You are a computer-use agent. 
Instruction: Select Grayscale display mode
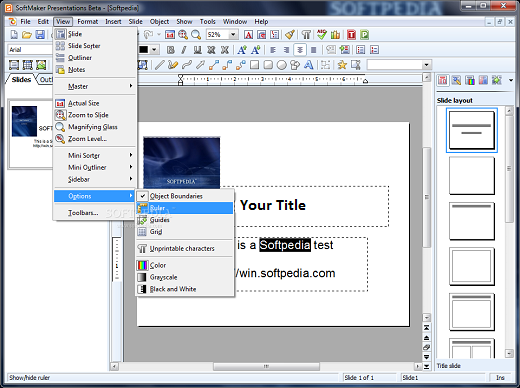(x=185, y=277)
